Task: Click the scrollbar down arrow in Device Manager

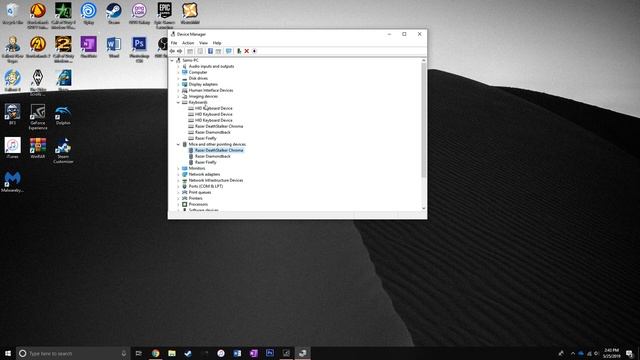Action: [424, 208]
